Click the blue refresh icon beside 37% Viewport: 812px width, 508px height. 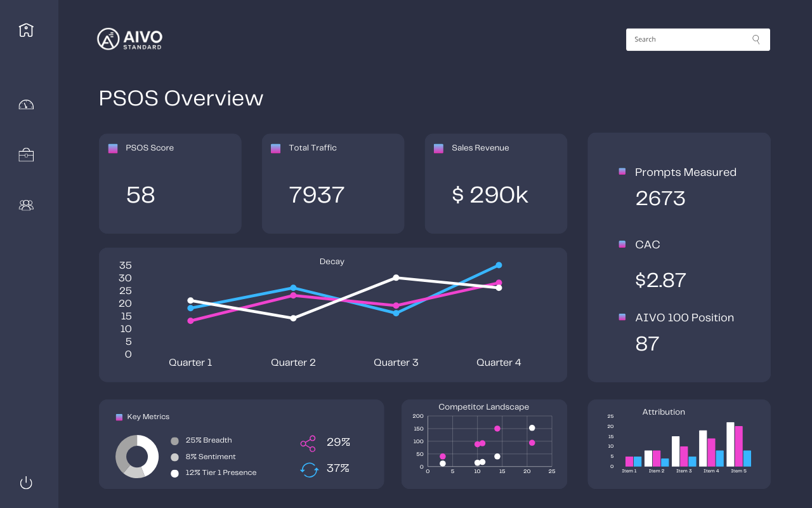(x=309, y=469)
